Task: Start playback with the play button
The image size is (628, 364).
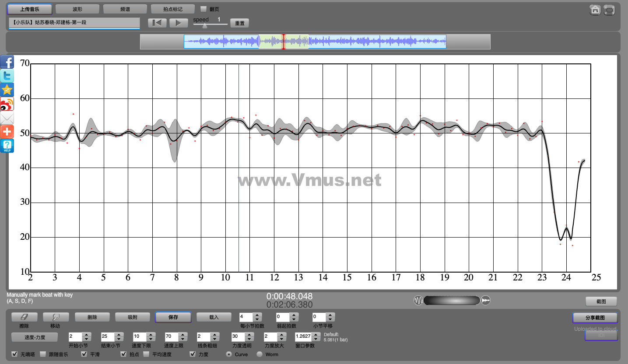Action: pyautogui.click(x=179, y=23)
